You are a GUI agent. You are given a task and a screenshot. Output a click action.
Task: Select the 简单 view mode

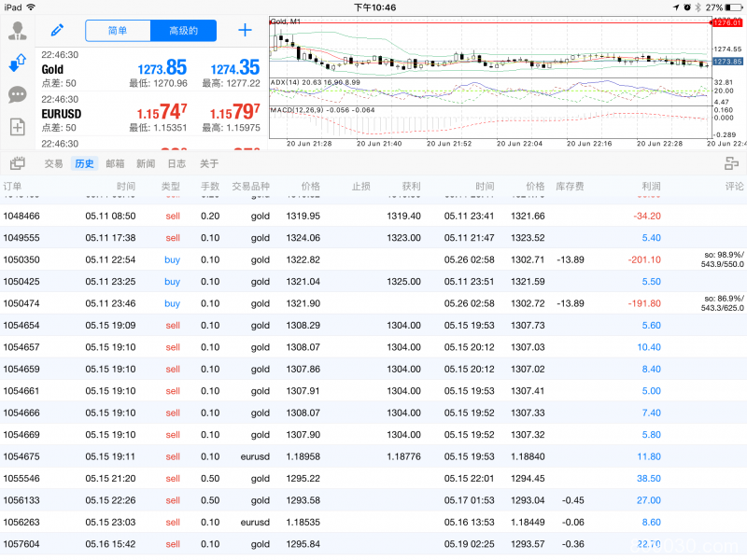118,31
